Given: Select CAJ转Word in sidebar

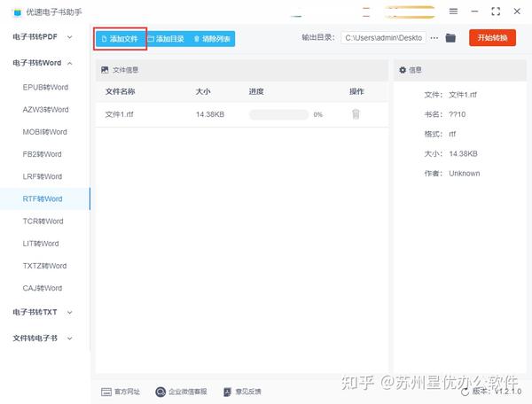Looking at the screenshot, I should (x=43, y=289).
